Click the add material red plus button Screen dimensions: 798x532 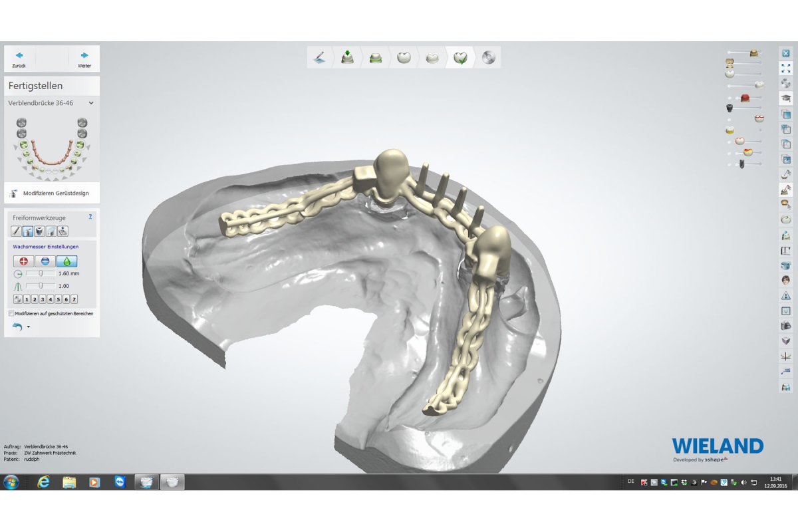tap(23, 261)
